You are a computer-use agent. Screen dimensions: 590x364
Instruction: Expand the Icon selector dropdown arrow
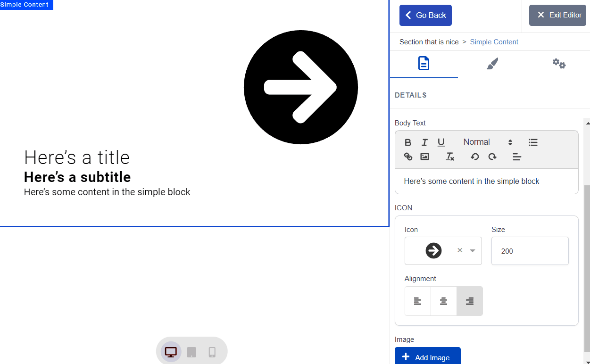[x=473, y=251]
